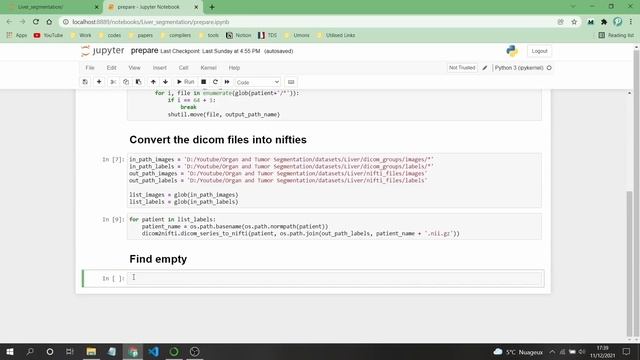Bookmark this page with star icon
The image size is (640, 360).
pyautogui.click(x=574, y=22)
